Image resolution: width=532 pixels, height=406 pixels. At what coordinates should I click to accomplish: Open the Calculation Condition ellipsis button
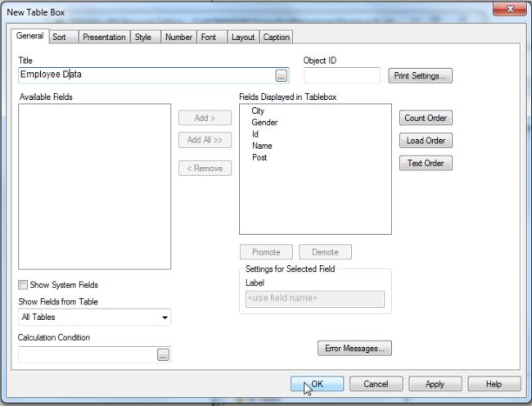[x=163, y=354]
